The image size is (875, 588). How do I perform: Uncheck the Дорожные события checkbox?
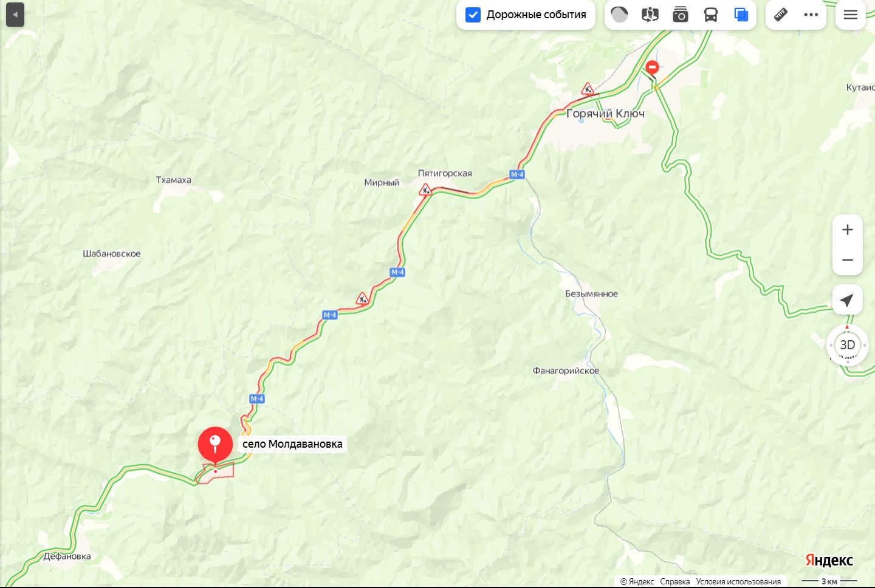pos(473,15)
